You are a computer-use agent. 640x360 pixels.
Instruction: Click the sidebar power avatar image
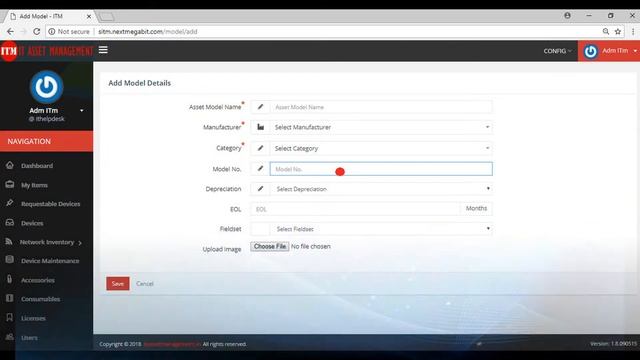coord(47,87)
